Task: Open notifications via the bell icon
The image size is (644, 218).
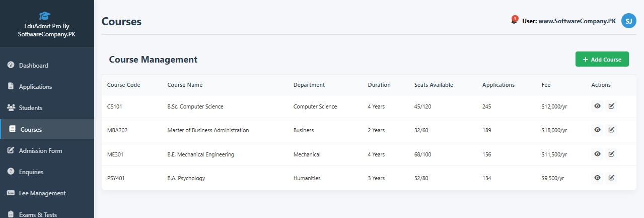Action: [514, 21]
